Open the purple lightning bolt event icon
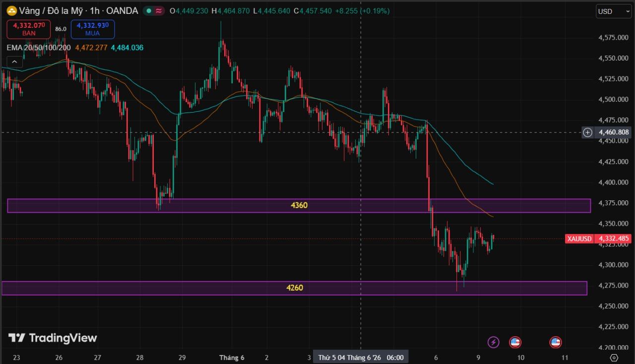635x364 pixels. [x=493, y=342]
